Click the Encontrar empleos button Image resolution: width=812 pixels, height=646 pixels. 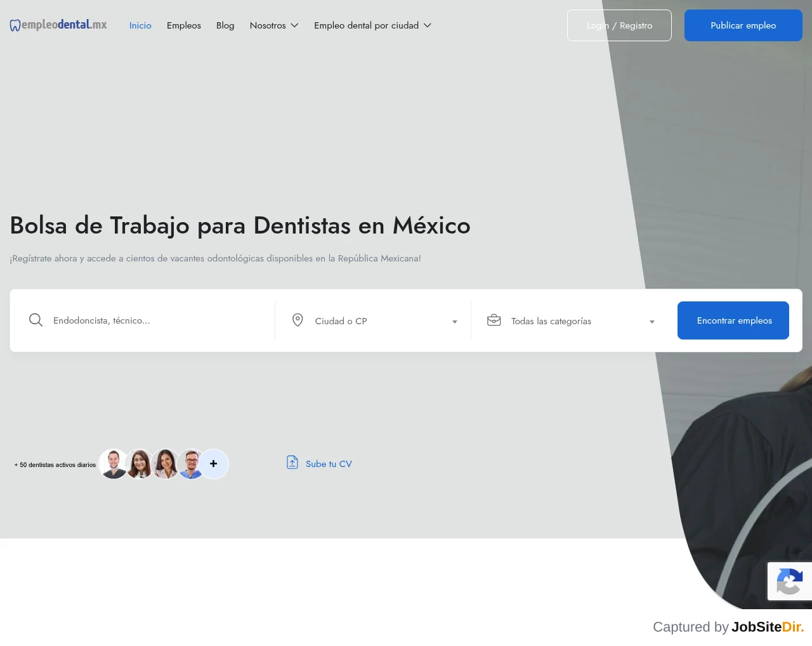point(733,320)
